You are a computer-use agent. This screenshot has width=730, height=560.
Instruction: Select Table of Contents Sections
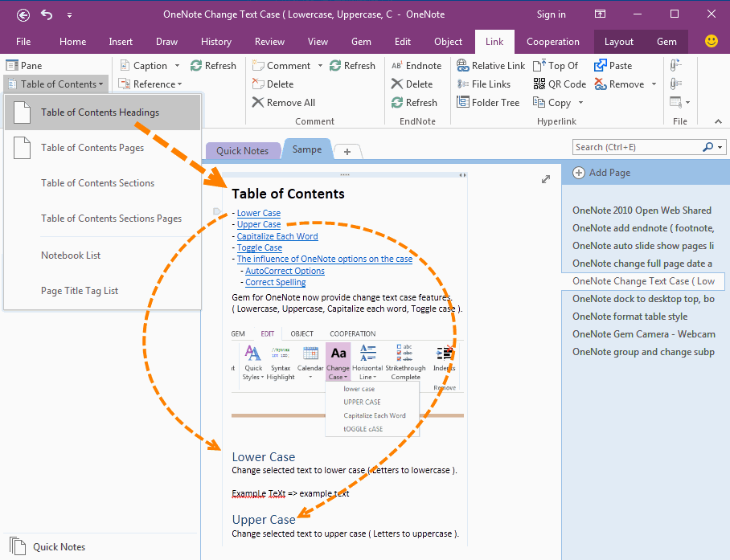(x=102, y=183)
